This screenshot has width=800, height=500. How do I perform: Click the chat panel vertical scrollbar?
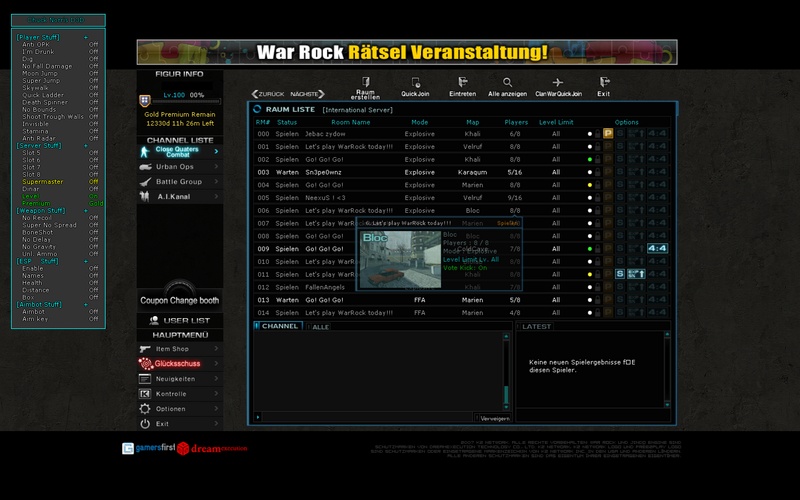(506, 371)
